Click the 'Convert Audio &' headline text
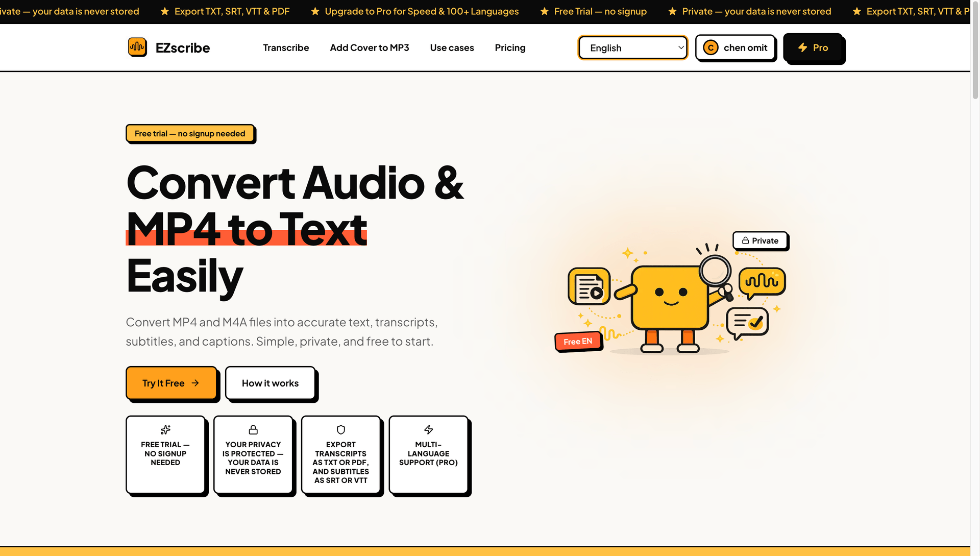980x556 pixels. pyautogui.click(x=295, y=182)
